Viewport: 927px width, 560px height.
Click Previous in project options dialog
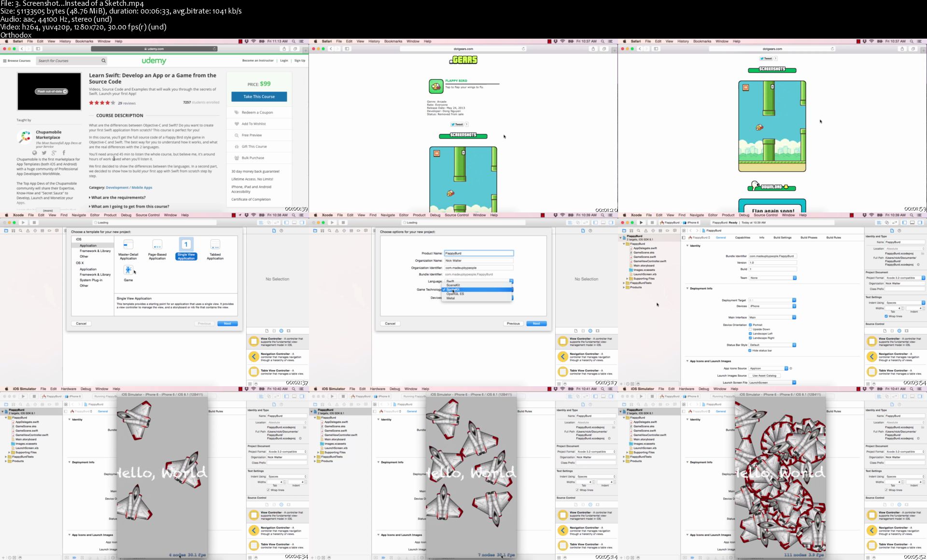click(513, 323)
